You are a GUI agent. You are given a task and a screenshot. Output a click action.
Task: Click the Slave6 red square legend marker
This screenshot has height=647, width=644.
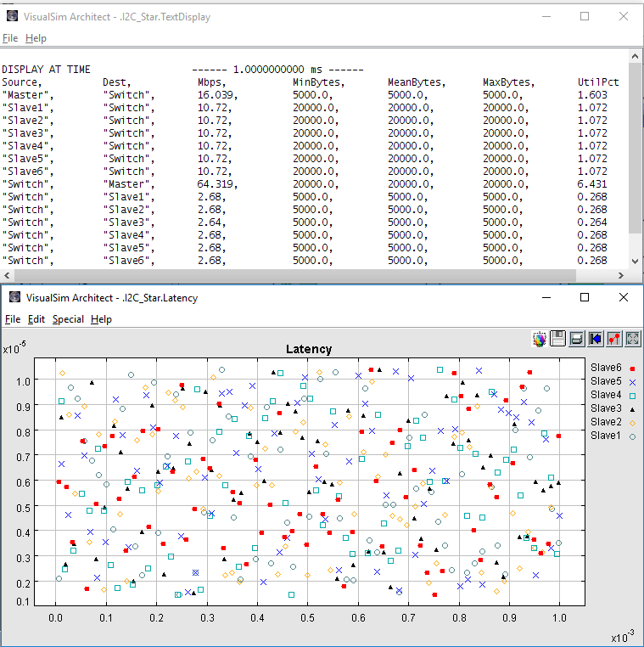pos(633,368)
